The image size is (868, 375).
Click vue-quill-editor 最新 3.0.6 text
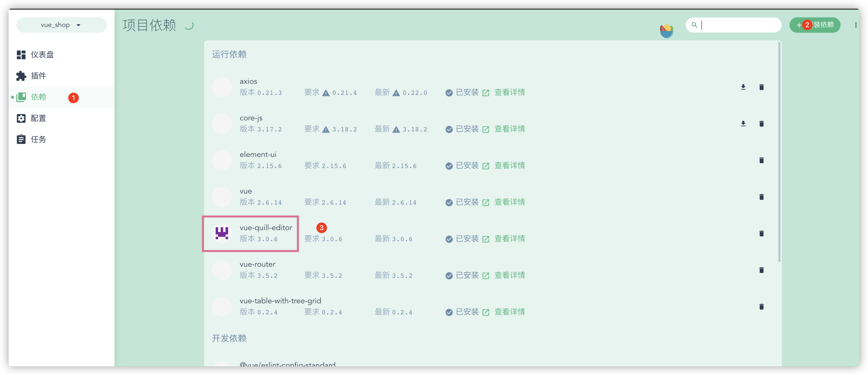click(x=393, y=239)
